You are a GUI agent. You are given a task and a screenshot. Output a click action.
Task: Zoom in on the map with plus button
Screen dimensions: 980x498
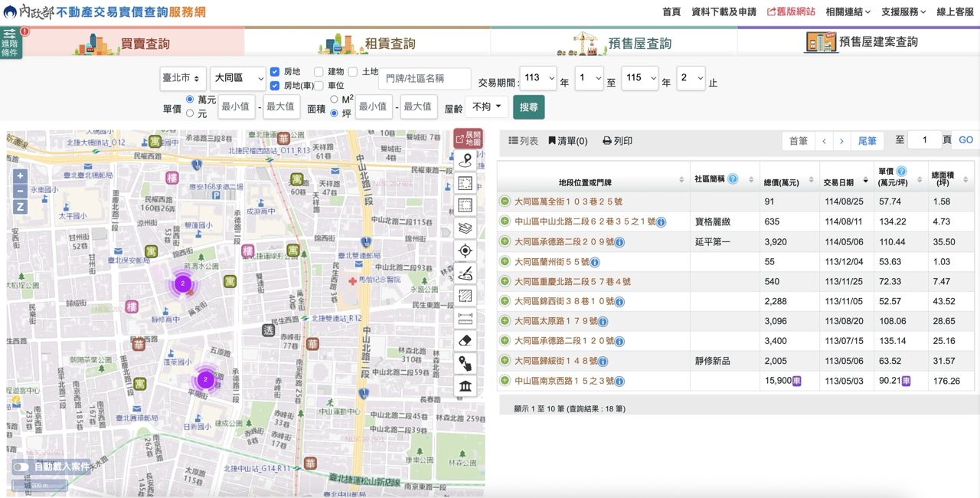click(21, 175)
